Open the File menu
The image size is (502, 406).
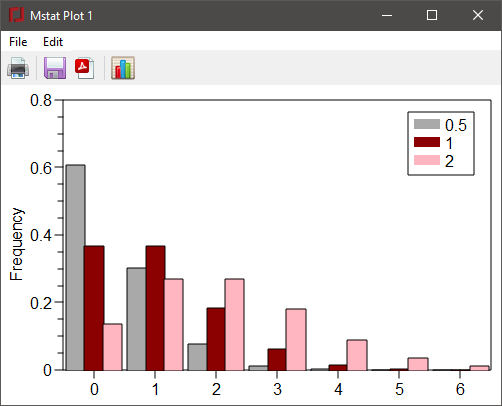tap(18, 42)
